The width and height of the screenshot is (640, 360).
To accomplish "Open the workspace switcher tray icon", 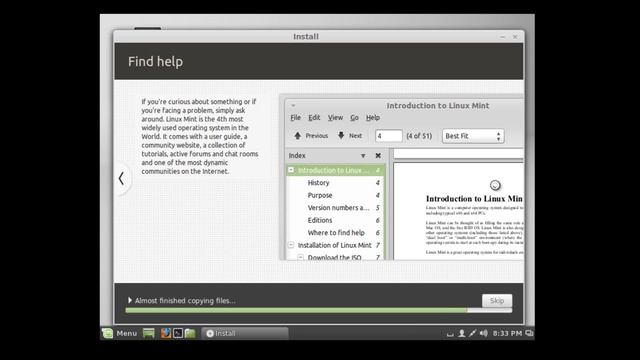I will [x=529, y=333].
